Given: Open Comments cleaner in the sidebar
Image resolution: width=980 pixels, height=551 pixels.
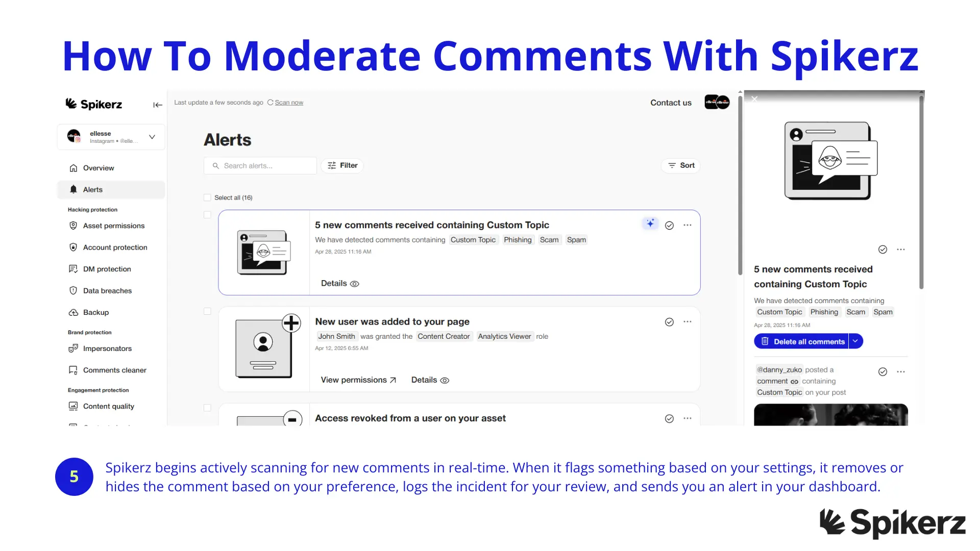Looking at the screenshot, I should point(115,370).
